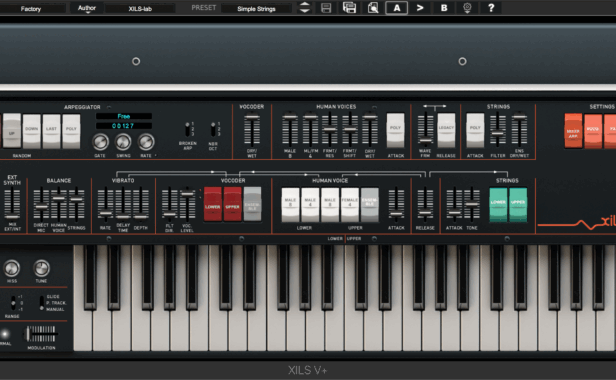Click the Balance HUMAN VOICE slider
Image resolution: width=616 pixels, height=380 pixels.
[59, 204]
